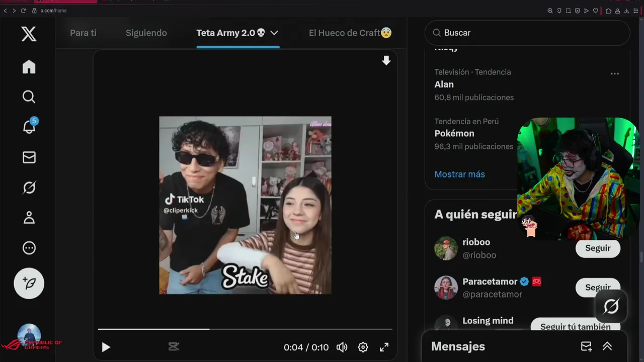Play the paused video

[x=106, y=347]
